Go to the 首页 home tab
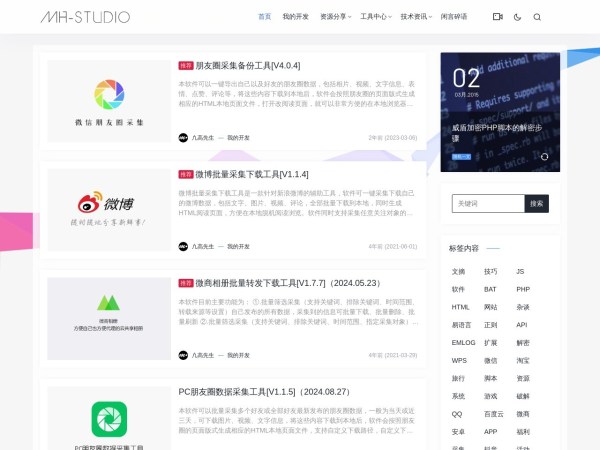The image size is (600, 450). (264, 17)
